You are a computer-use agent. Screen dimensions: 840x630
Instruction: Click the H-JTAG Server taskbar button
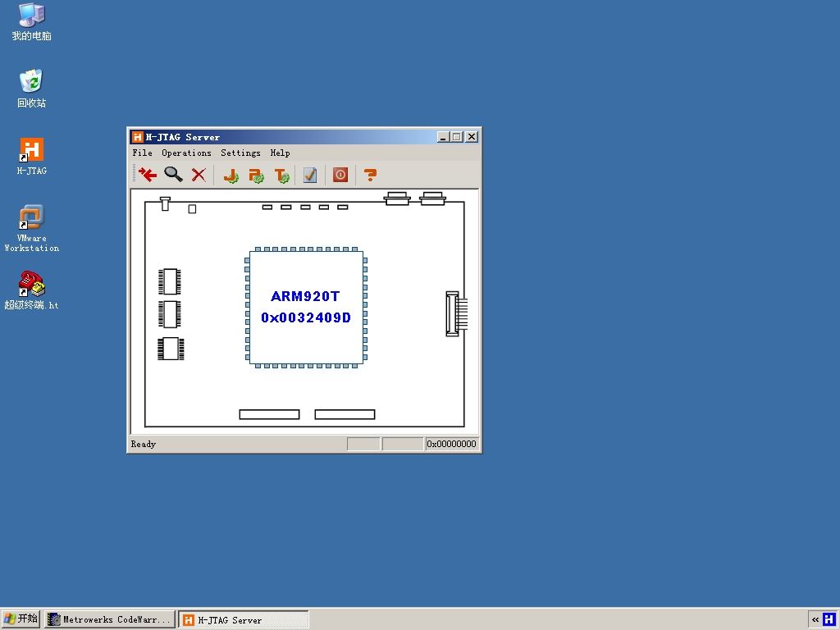[x=243, y=620]
